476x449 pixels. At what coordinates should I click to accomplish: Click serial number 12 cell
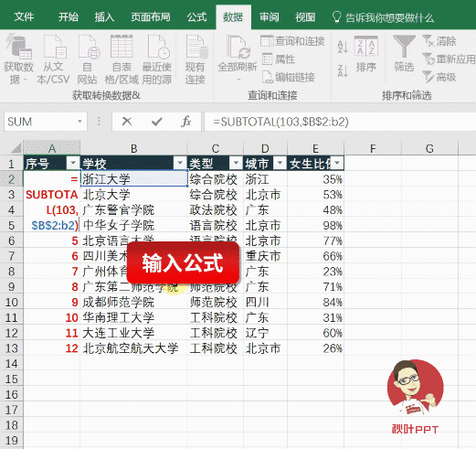(x=52, y=348)
